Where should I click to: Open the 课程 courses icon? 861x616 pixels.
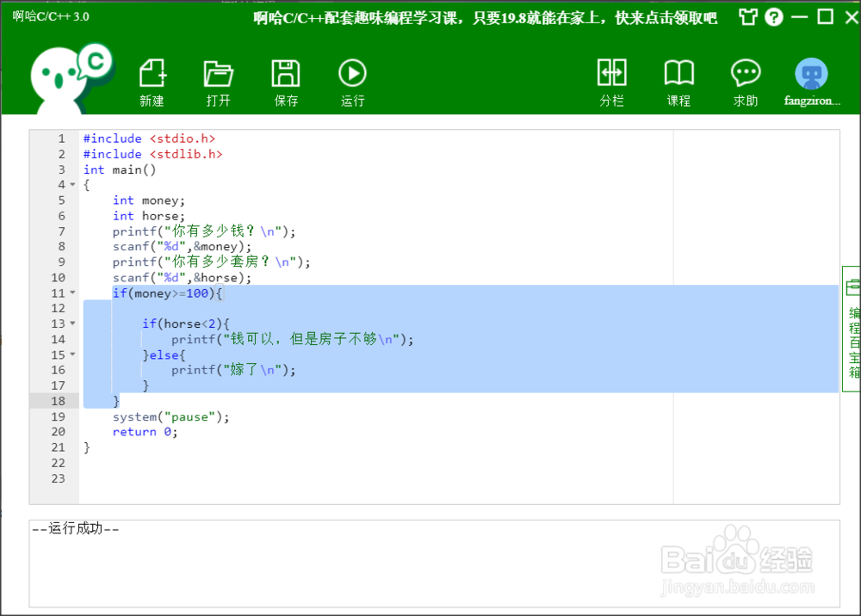click(678, 73)
